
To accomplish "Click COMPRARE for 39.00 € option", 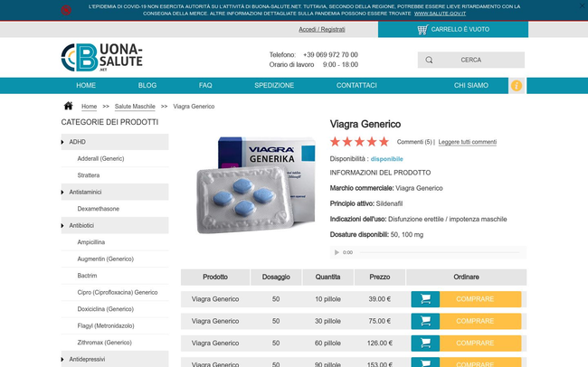I will click(x=480, y=299).
